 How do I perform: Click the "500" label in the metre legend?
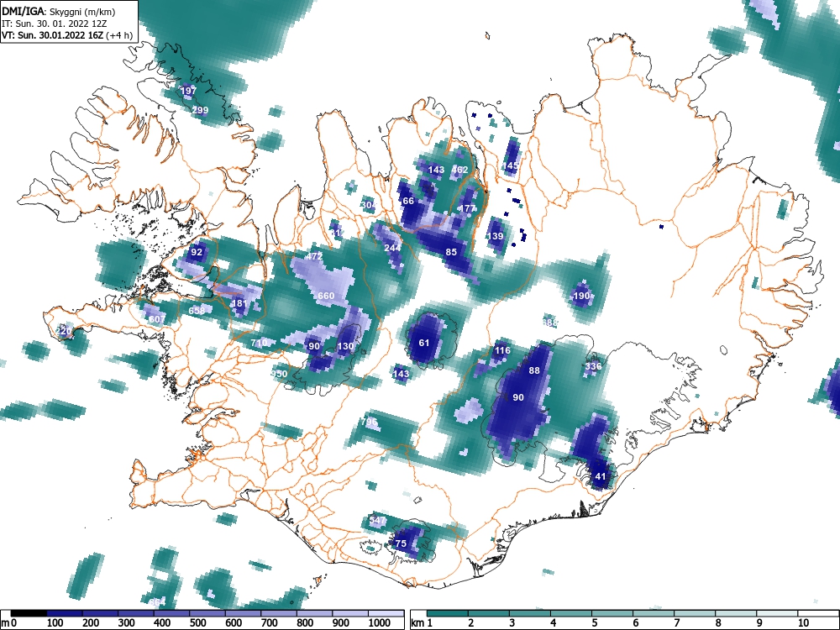pos(197,623)
